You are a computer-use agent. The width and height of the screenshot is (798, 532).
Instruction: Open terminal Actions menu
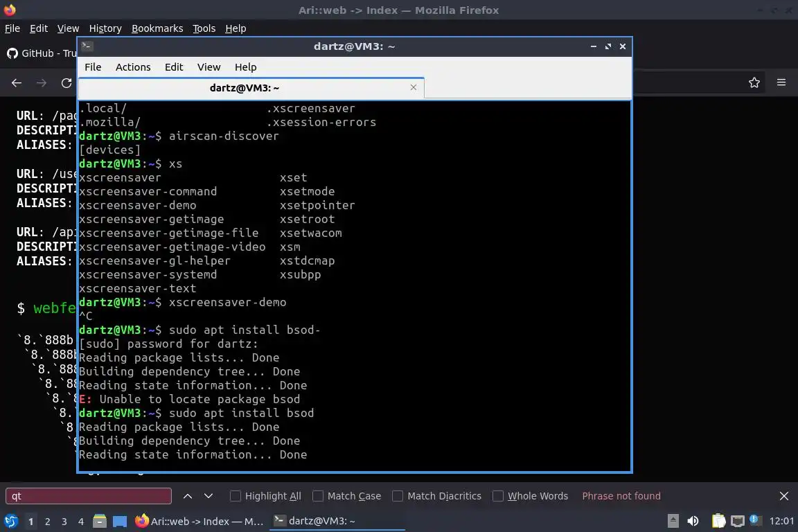pos(133,67)
